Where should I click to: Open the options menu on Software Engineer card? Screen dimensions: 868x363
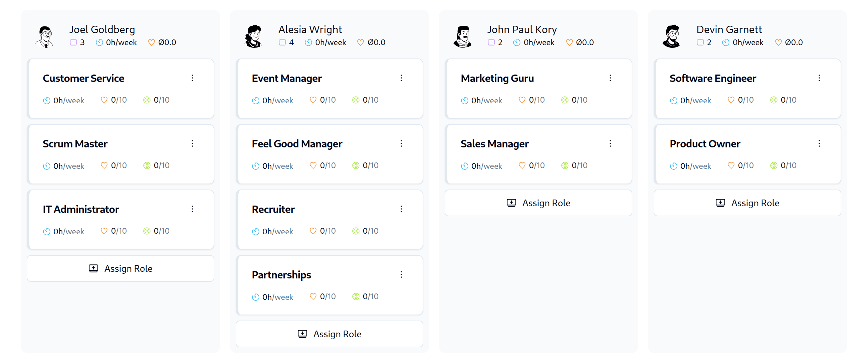click(x=820, y=78)
